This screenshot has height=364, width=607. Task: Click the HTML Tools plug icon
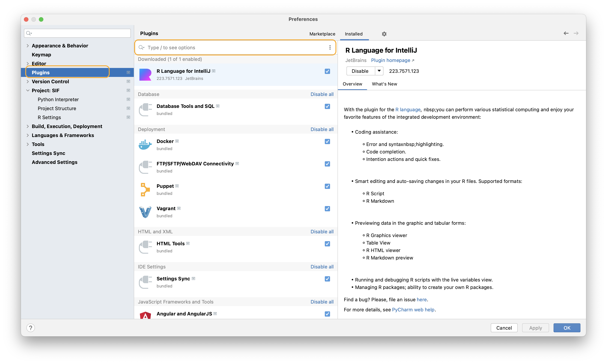tap(145, 247)
